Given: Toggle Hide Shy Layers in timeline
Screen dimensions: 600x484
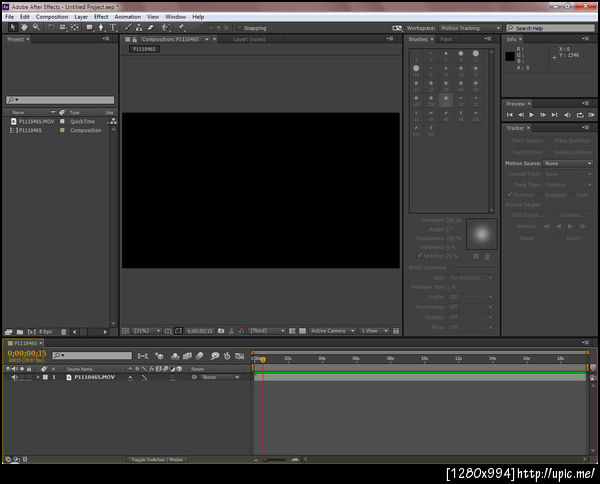Looking at the screenshot, I should pos(175,356).
